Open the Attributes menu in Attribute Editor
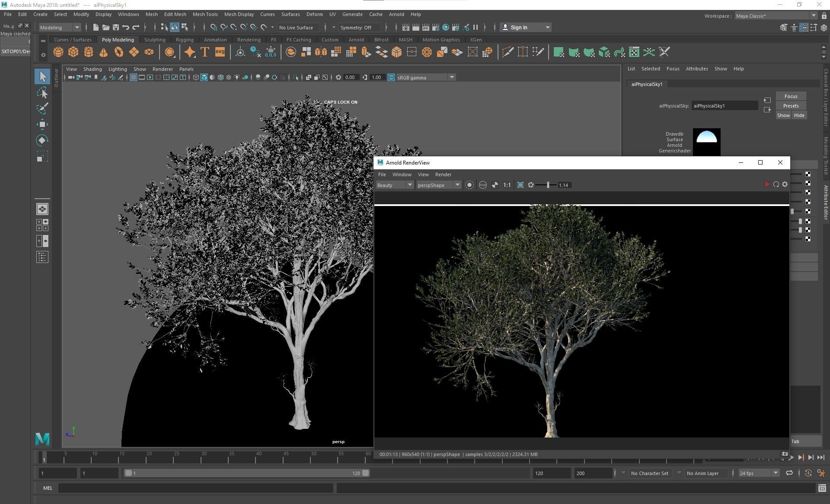 tap(697, 69)
